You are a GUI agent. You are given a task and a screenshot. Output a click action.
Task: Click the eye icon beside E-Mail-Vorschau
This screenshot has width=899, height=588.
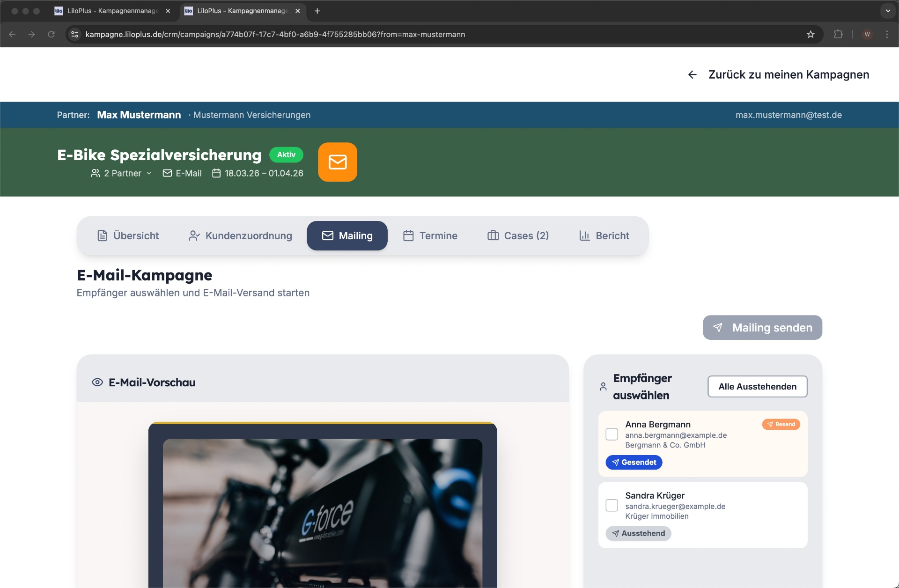97,382
